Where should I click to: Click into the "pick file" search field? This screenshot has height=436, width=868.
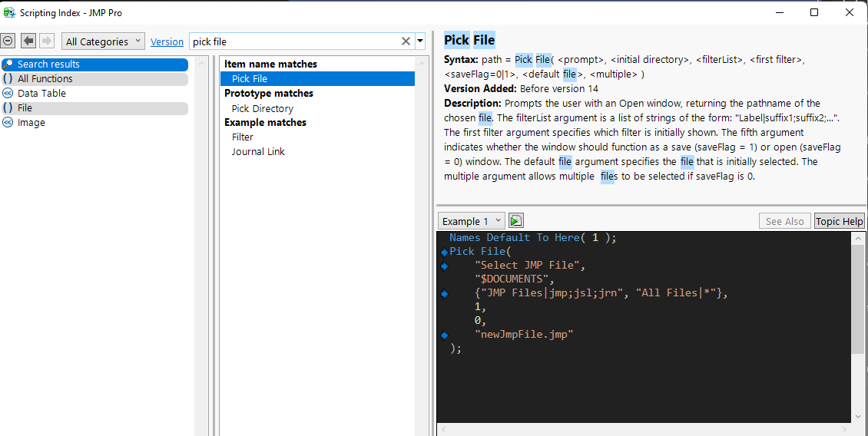coord(292,41)
